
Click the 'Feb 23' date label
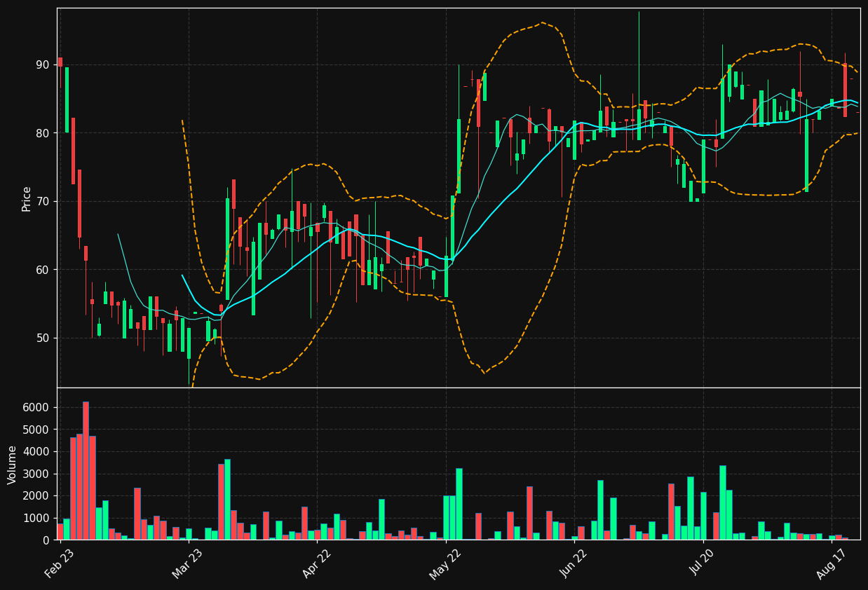tap(60, 563)
